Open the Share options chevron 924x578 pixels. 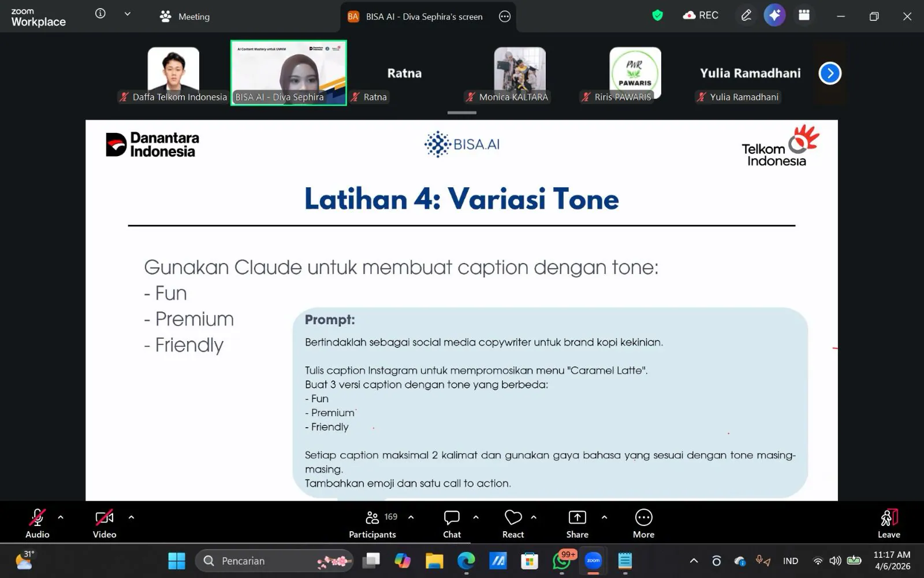(604, 517)
